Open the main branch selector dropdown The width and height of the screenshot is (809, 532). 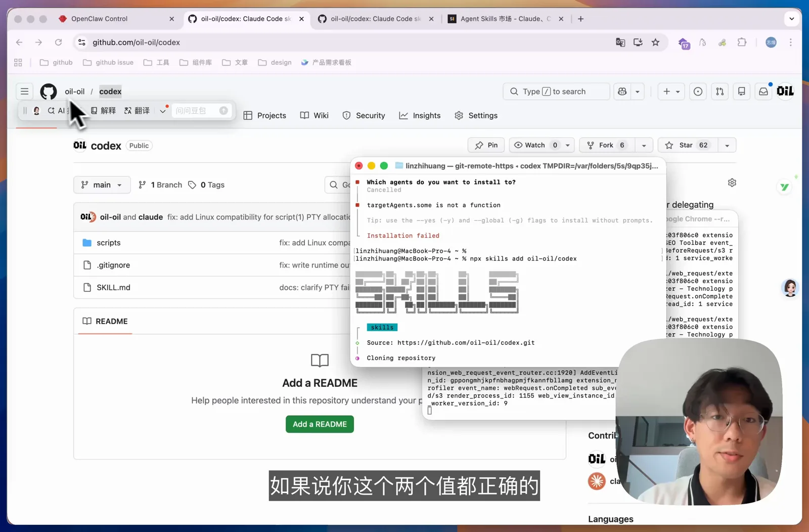[102, 185]
